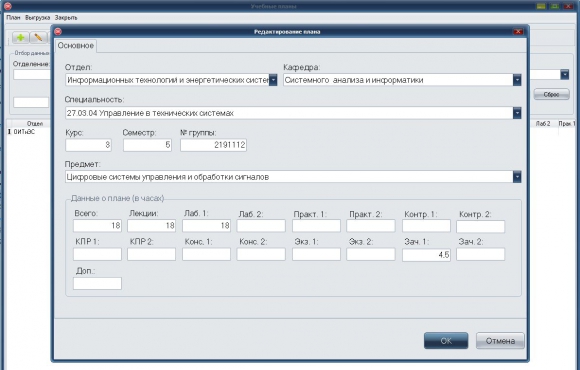Screen dimensions: 580x370
Task: Click the Закрыть menu item
Action: pyautogui.click(x=66, y=17)
